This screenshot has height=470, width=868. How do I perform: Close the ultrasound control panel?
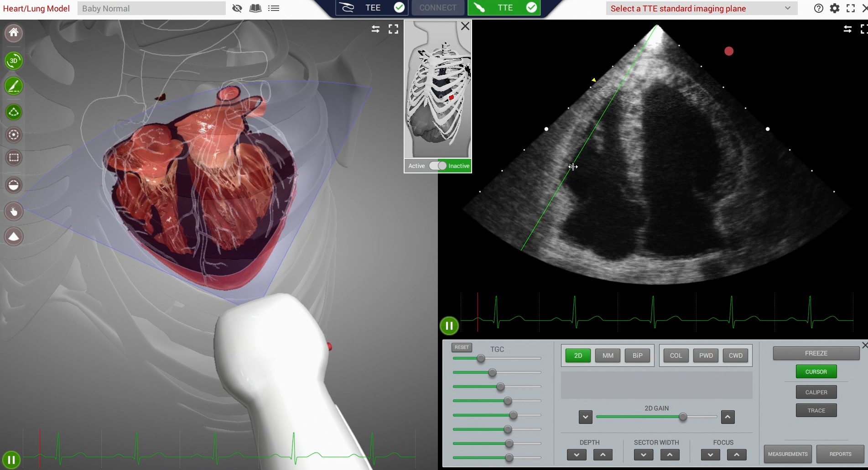click(864, 345)
